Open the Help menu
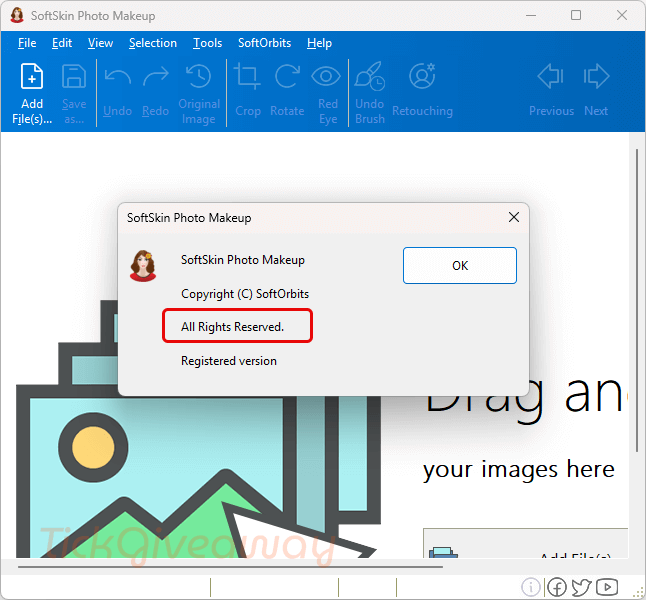This screenshot has height=600, width=646. pos(319,43)
